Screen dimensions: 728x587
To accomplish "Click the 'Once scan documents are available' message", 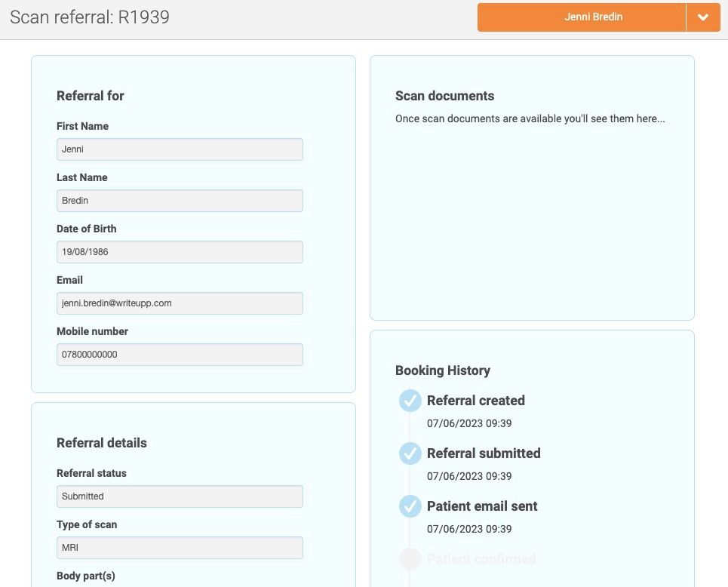I will coord(530,119).
